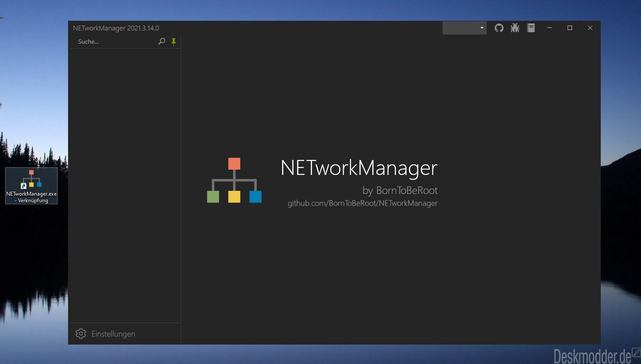This screenshot has height=364, width=641.
Task: Click the 'by BornToBeRoot' text
Action: (x=400, y=190)
